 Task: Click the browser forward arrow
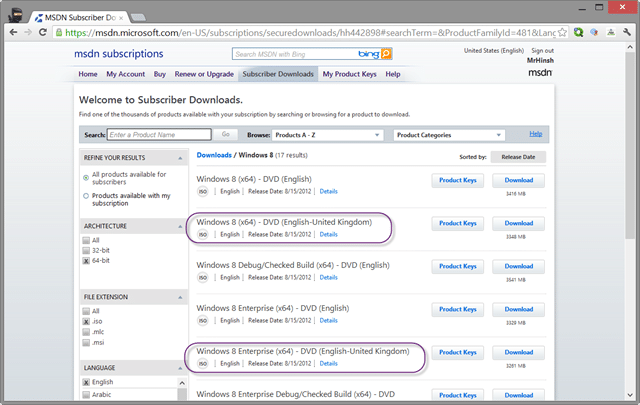[28, 32]
